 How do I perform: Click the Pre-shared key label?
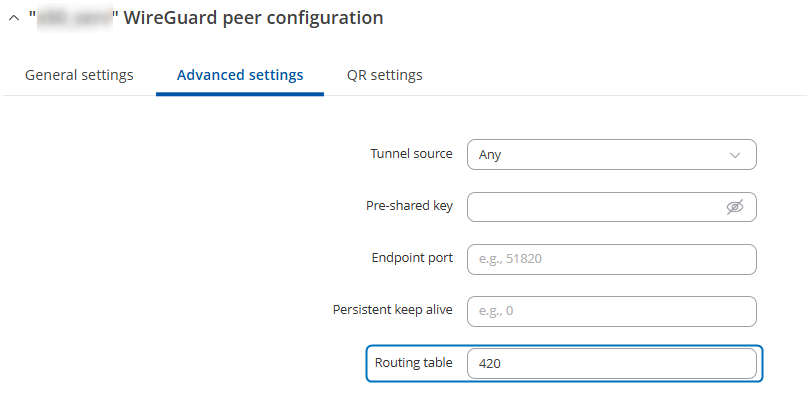409,206
